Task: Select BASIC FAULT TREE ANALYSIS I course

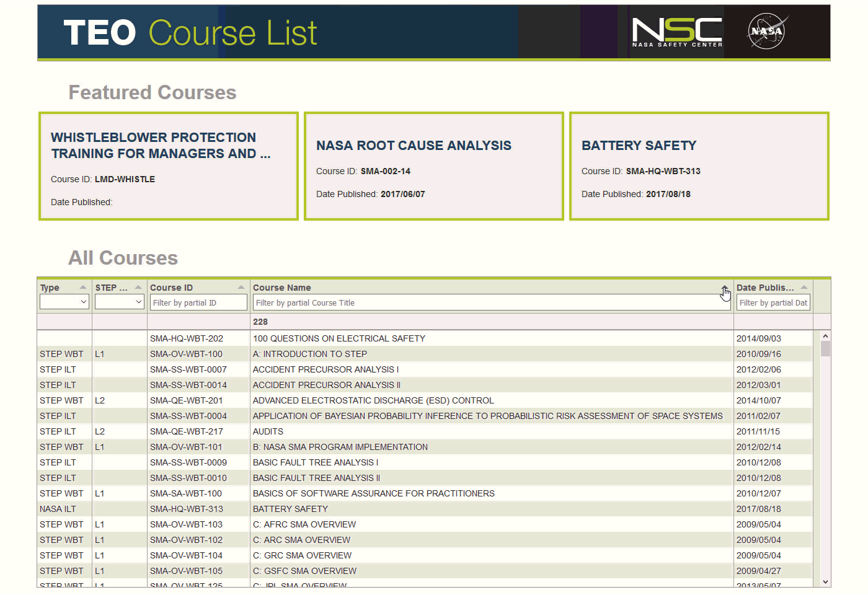Action: (316, 462)
